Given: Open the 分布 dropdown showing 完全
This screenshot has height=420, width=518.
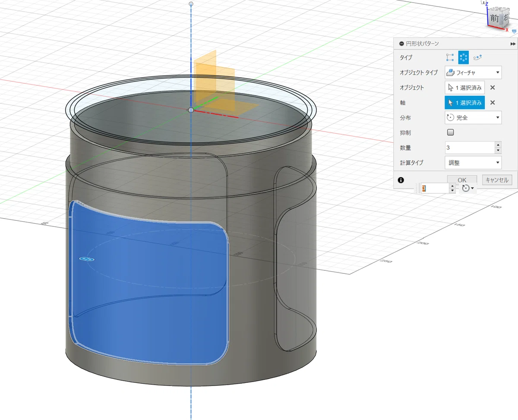Looking at the screenshot, I should click(473, 117).
